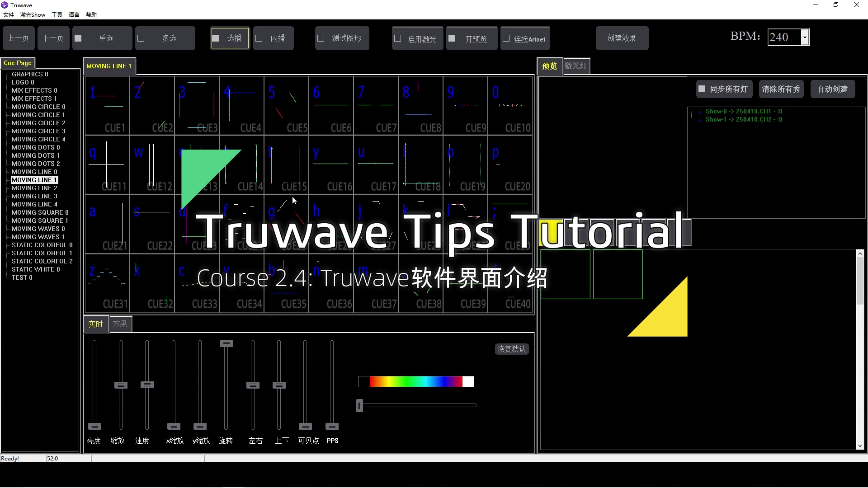Select CUE20 pattern cell with letter p
Screen dimensions: 868x488
[510, 164]
